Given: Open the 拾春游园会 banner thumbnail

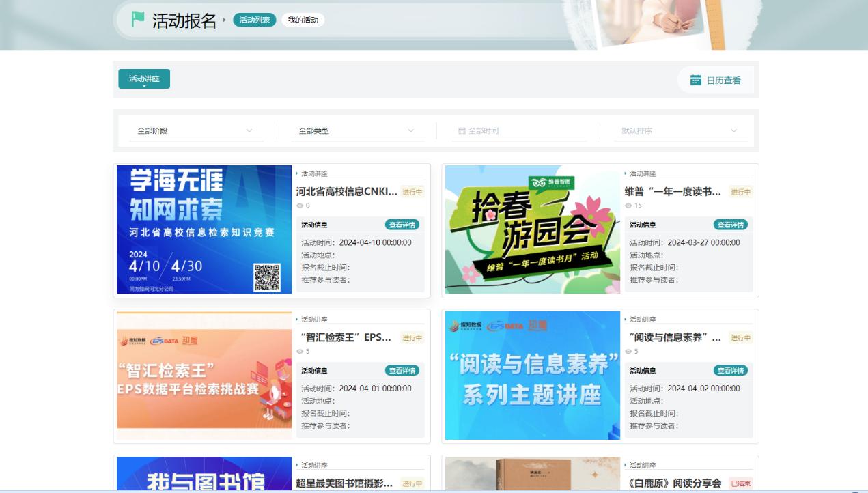Looking at the screenshot, I should [x=533, y=229].
